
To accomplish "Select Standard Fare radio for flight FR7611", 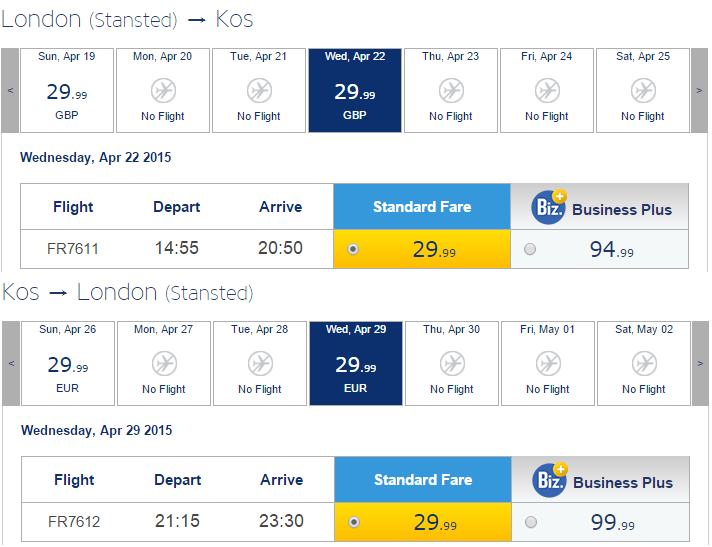I will click(353, 249).
